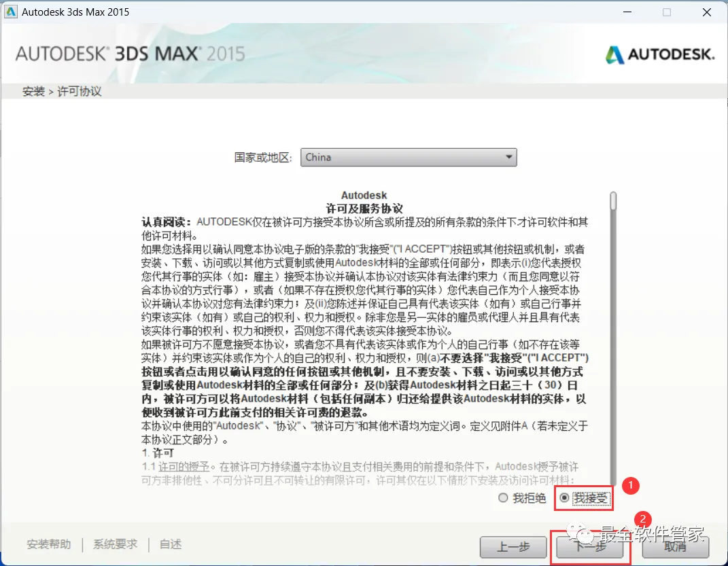Click the 安装 > 许可协议 breadcrumb
The width and height of the screenshot is (728, 566).
[x=62, y=91]
